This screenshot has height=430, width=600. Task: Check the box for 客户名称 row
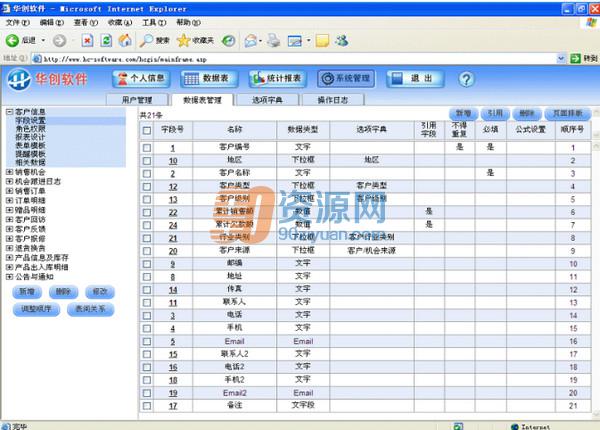click(147, 173)
